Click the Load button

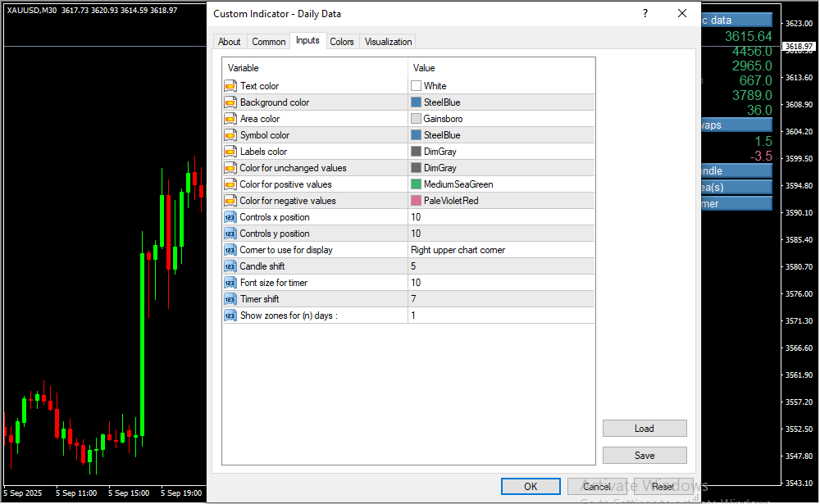644,429
